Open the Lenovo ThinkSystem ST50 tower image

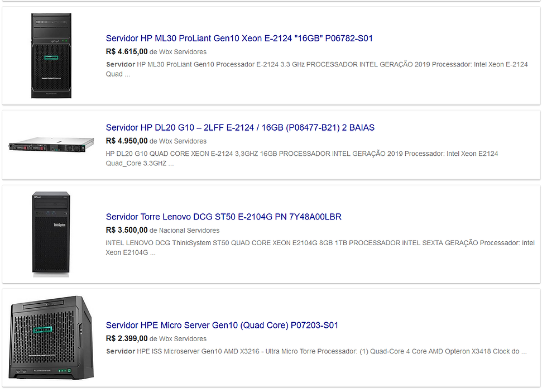pyautogui.click(x=51, y=233)
